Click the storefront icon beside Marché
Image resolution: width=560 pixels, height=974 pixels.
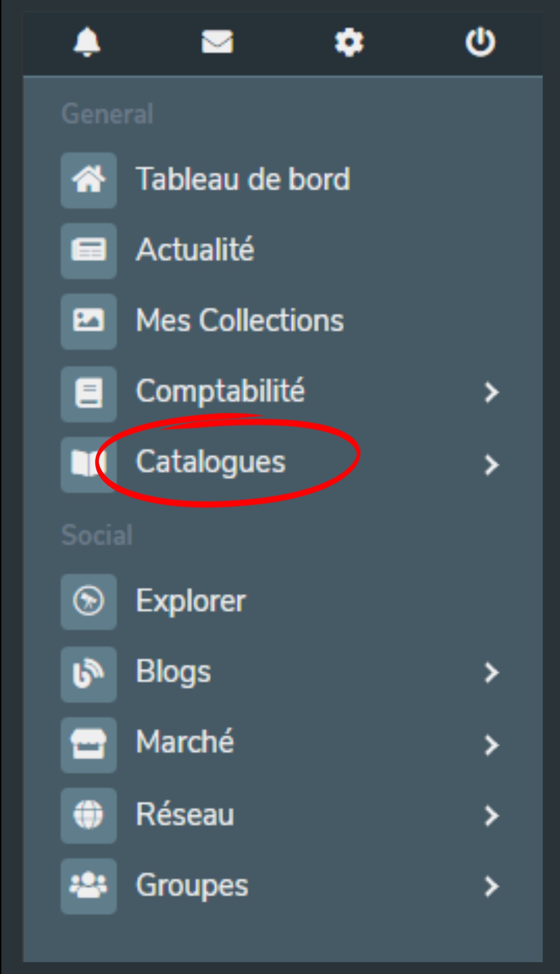[x=89, y=744]
